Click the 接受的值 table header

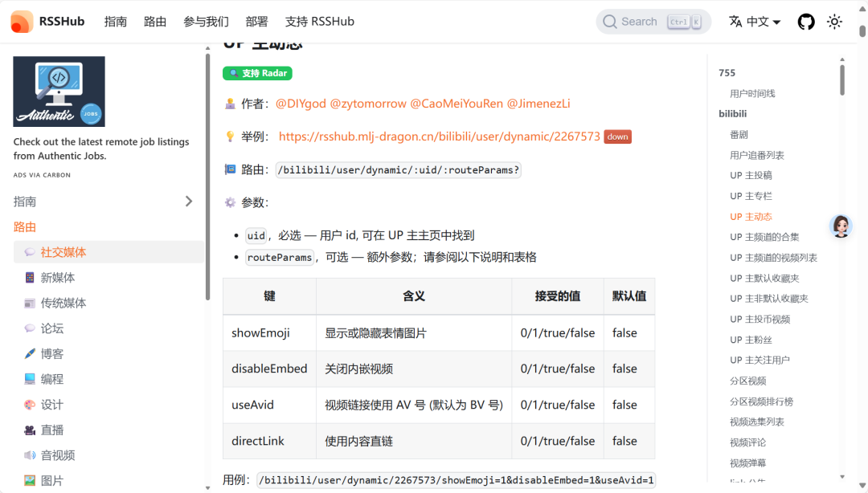coord(558,296)
